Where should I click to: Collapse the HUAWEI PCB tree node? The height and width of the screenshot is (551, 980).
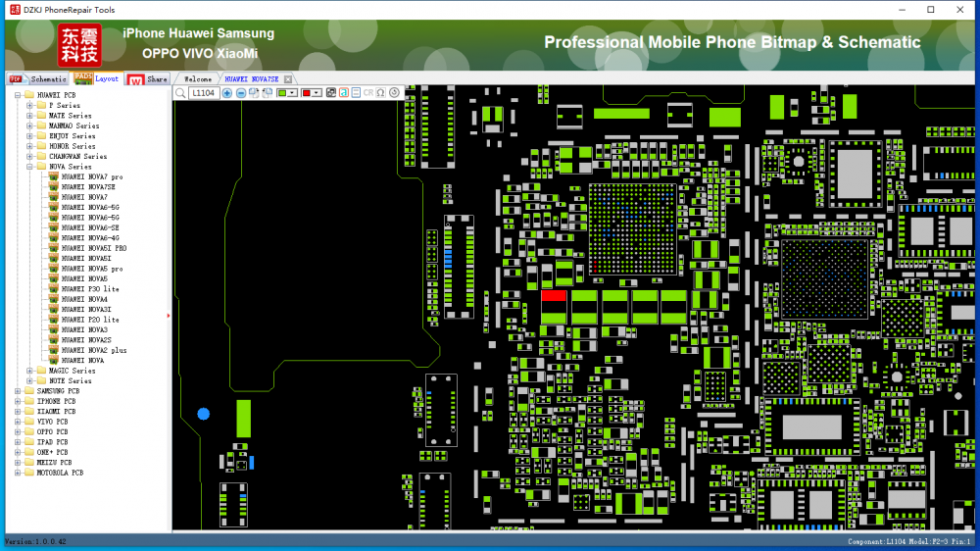click(x=18, y=95)
